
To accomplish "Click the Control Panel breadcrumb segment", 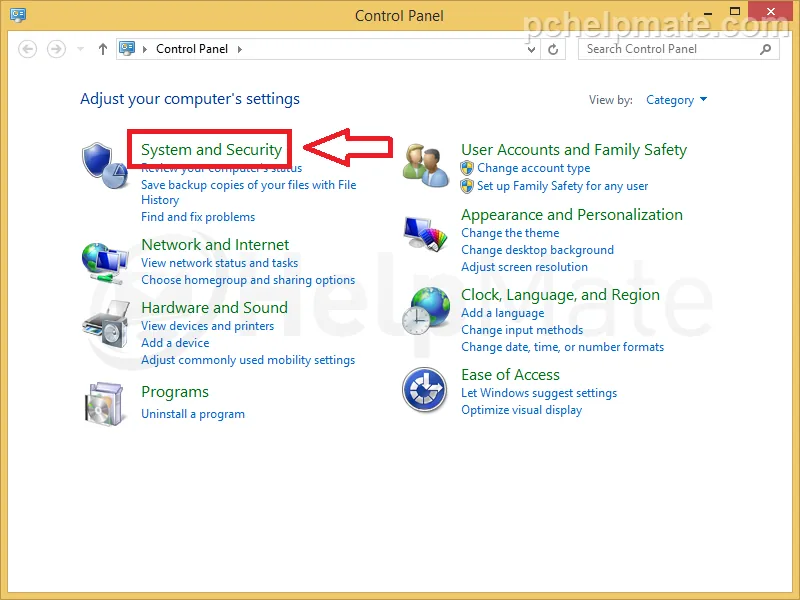I will point(192,49).
